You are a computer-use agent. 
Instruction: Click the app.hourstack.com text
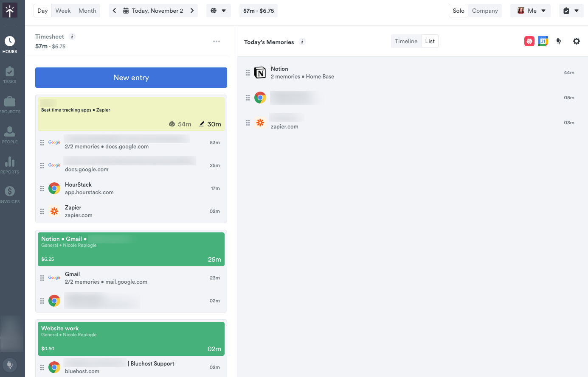click(89, 193)
